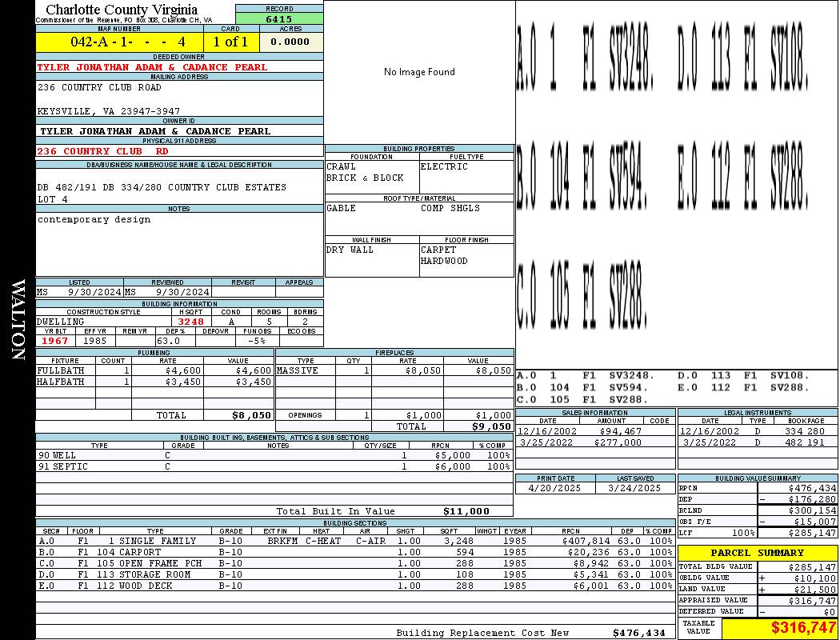Click red deeded owner name field
This screenshot has height=640, width=840.
(x=152, y=67)
